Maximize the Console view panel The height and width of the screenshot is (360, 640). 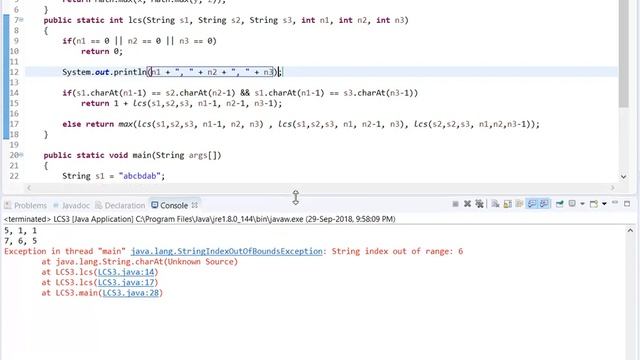point(627,204)
